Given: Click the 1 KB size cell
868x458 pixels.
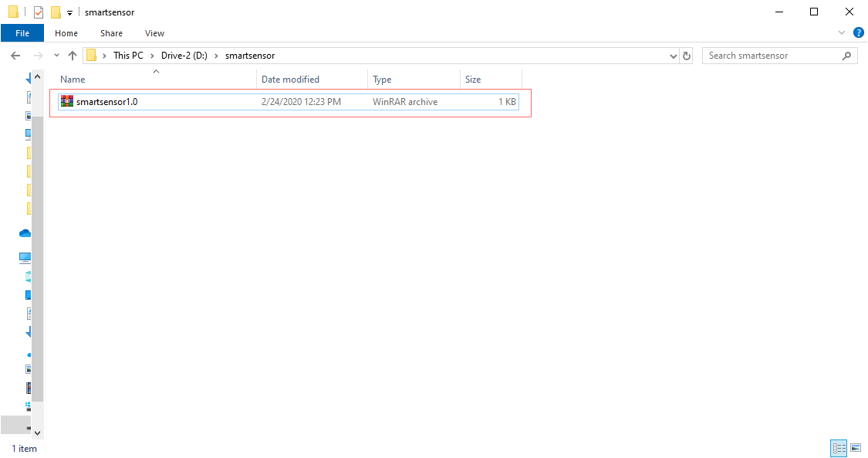Looking at the screenshot, I should pos(507,102).
